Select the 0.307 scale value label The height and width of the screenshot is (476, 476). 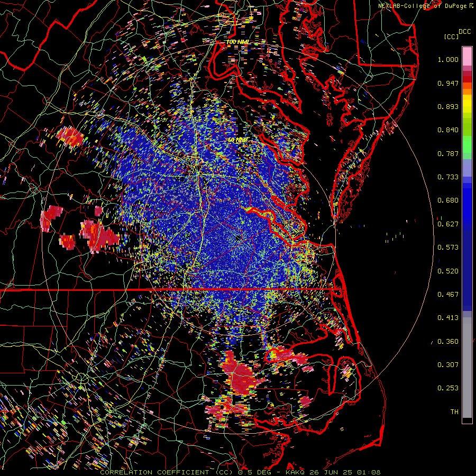(448, 365)
